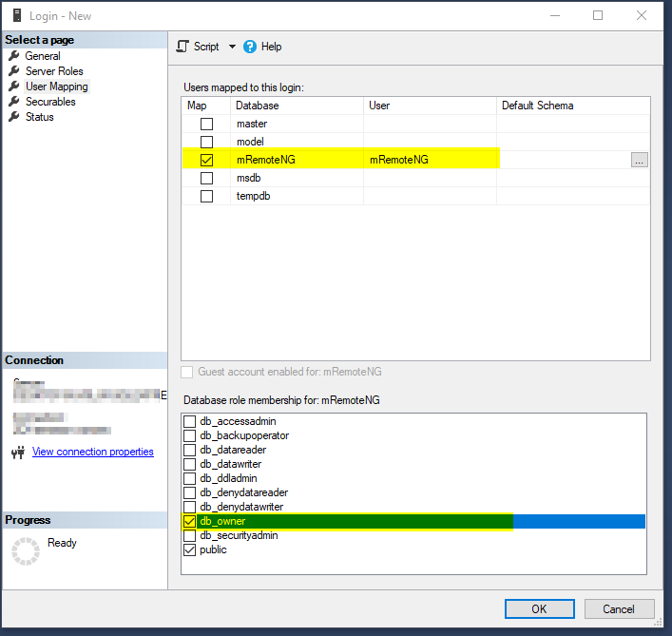Enable the db_datawriter role
The image size is (672, 636).
pos(189,464)
